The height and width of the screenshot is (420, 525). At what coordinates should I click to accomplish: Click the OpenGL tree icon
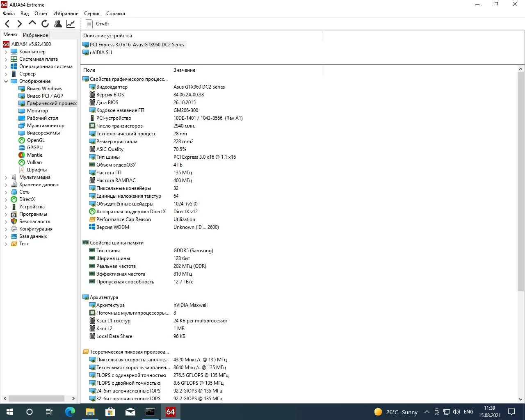[22, 140]
